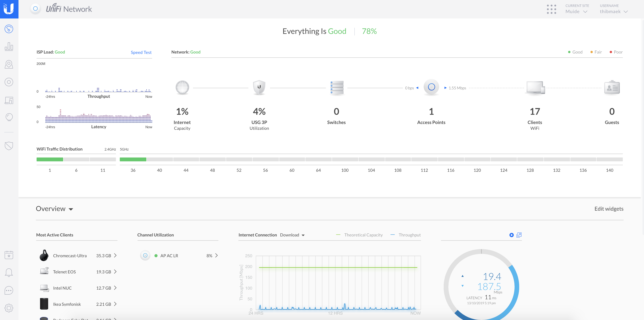Open the Map view from the sidebar
Viewport: 644px width, 320px height.
coord(9,64)
